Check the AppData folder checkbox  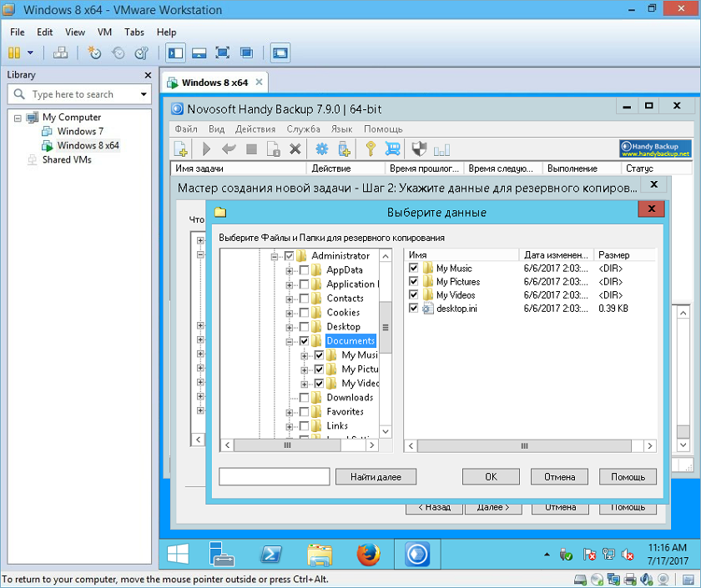coord(304,270)
